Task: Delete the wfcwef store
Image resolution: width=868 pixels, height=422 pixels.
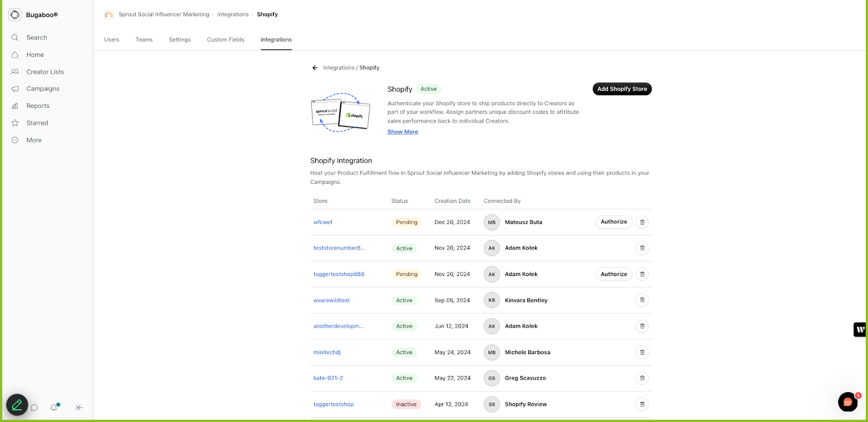Action: pos(642,222)
